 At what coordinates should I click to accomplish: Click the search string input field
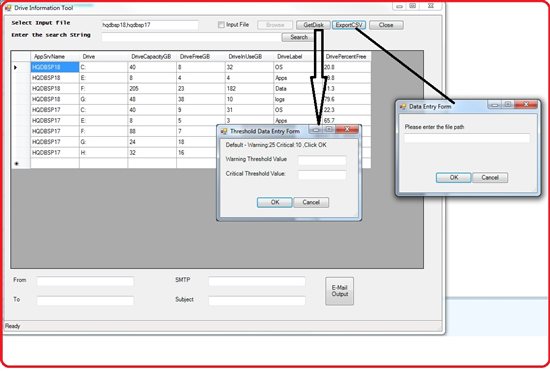(x=192, y=37)
